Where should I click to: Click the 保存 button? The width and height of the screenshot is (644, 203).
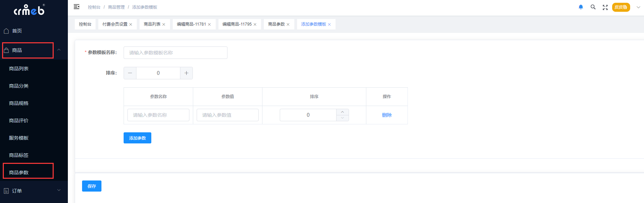[92, 186]
